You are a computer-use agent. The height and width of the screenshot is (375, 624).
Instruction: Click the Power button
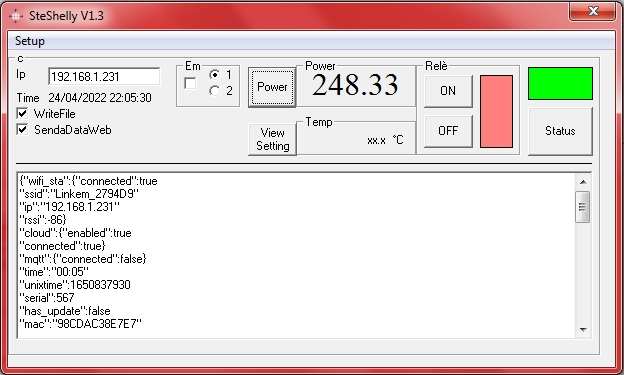click(x=272, y=87)
